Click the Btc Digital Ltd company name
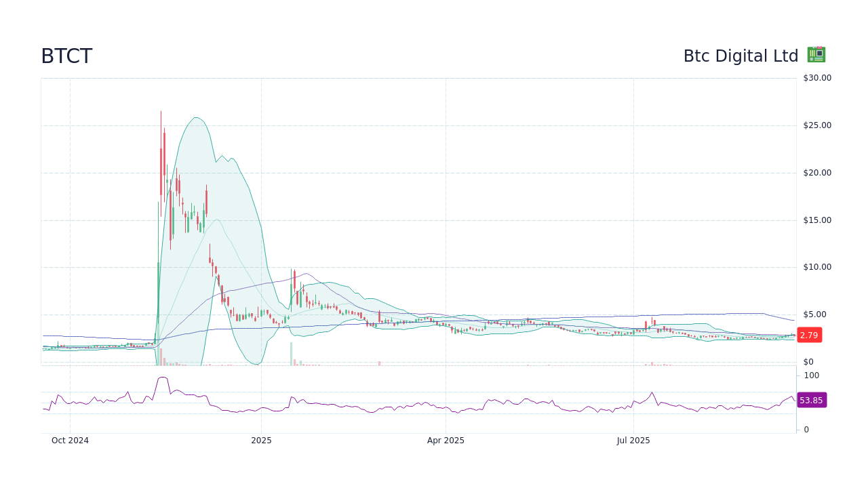The image size is (868, 488). tap(741, 56)
